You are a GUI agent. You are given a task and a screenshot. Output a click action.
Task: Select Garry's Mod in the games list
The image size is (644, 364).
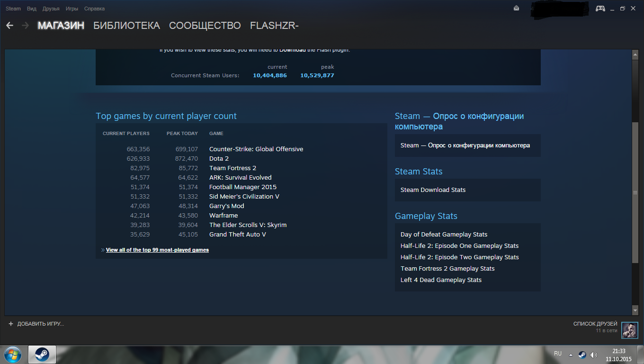point(227,206)
